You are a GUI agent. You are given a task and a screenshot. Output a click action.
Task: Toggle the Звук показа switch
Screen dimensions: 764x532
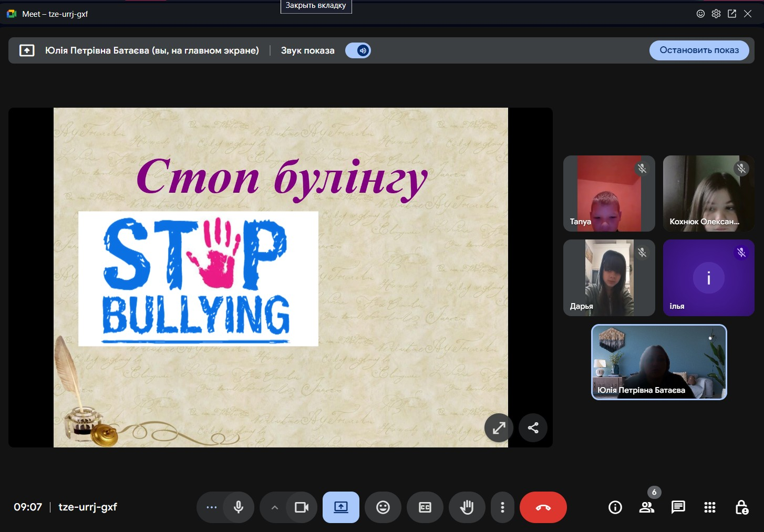(x=358, y=50)
